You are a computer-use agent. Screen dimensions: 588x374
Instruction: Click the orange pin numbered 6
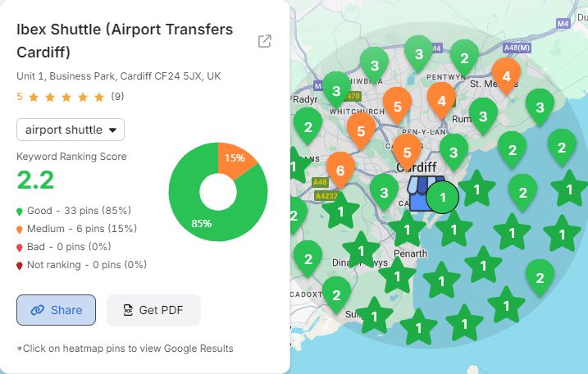340,170
